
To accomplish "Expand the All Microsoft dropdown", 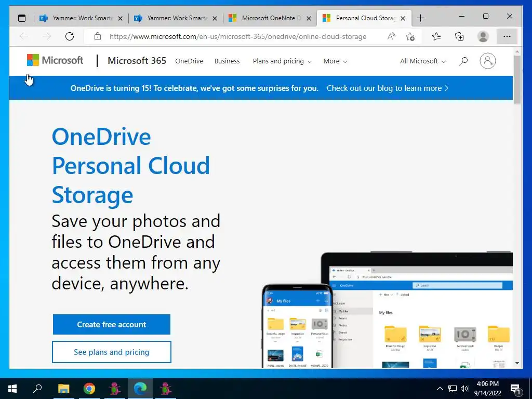I will pos(423,61).
